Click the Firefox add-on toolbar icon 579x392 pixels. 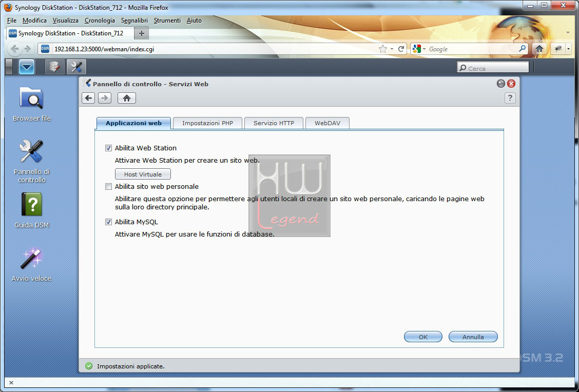click(x=558, y=49)
